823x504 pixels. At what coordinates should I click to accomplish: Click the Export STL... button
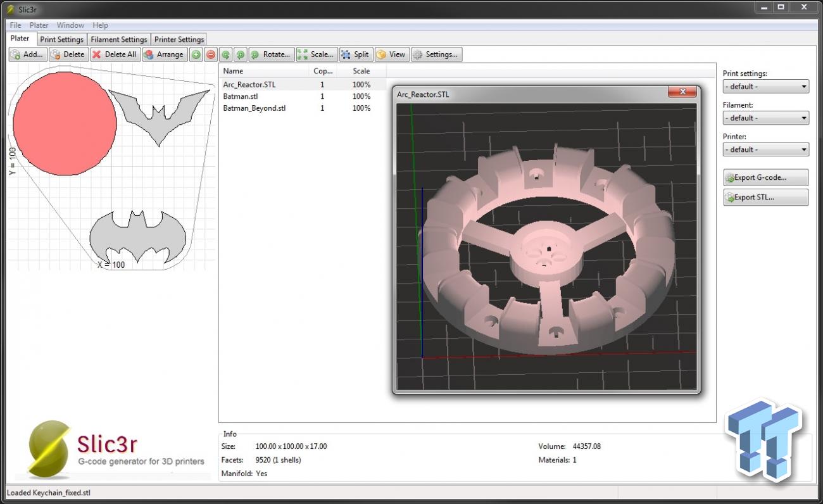766,197
